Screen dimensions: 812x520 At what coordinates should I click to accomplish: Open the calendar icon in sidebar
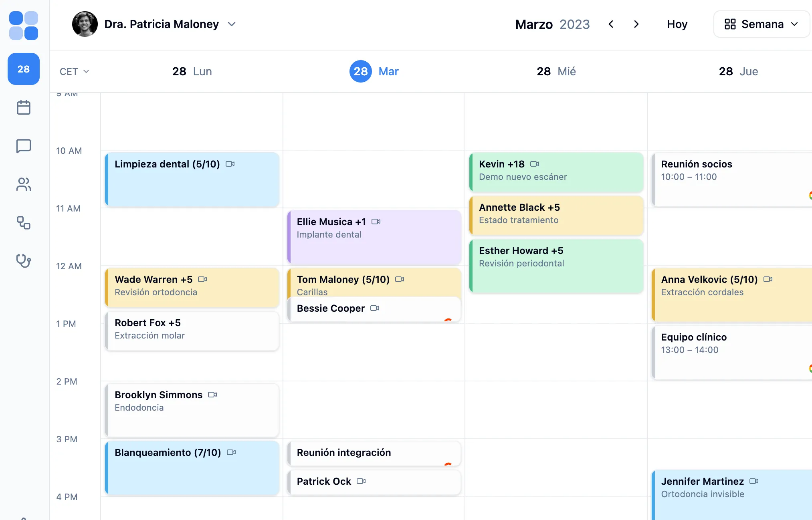click(x=24, y=107)
